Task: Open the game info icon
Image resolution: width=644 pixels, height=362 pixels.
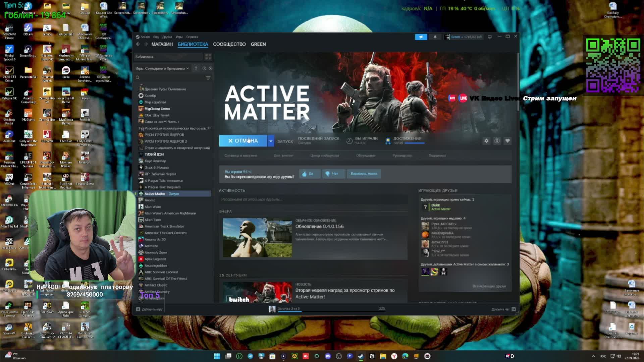Action: [497, 141]
